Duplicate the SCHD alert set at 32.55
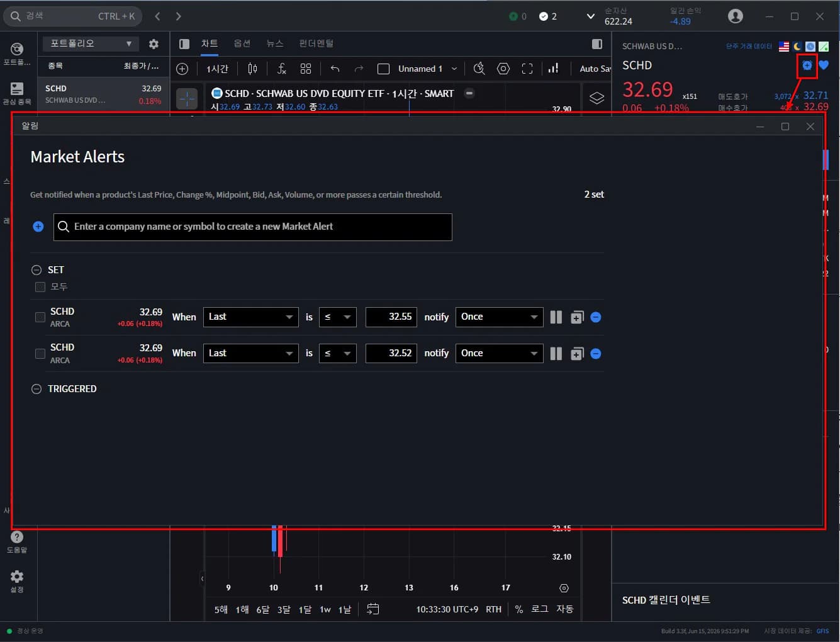Viewport: 840px width, 642px height. click(577, 317)
